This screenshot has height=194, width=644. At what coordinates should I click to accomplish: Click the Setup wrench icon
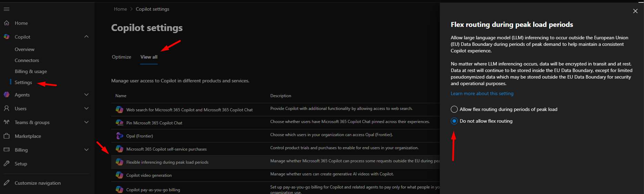pyautogui.click(x=7, y=163)
